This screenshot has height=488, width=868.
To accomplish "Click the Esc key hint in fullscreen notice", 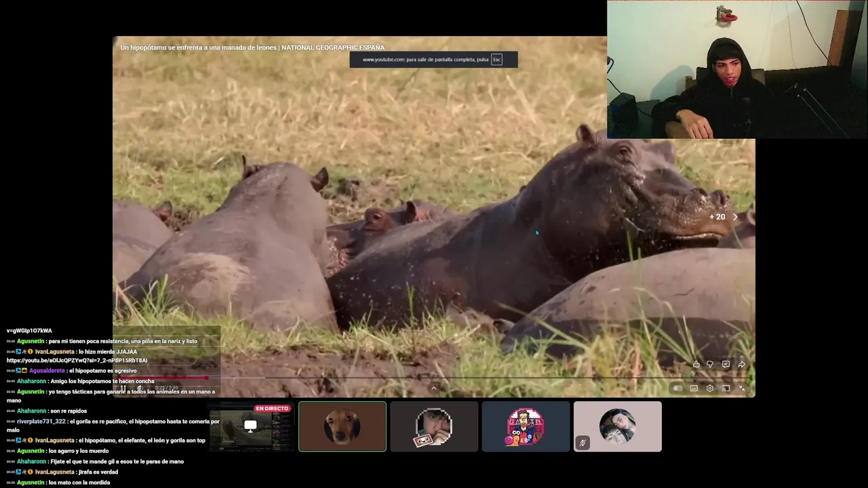I will [x=496, y=60].
